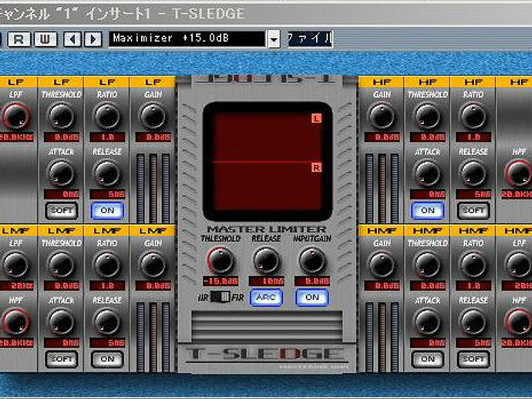The image size is (532, 399).
Task: Click the LF Threshold knob
Action: coord(62,116)
